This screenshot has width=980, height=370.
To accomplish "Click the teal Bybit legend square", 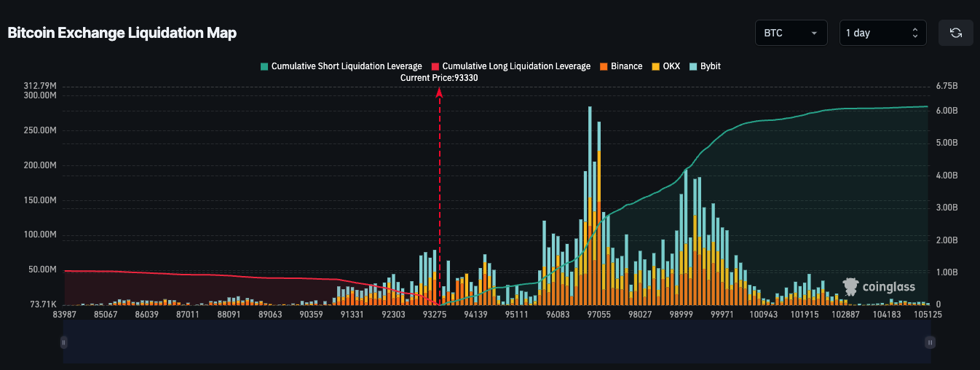I will (x=693, y=66).
